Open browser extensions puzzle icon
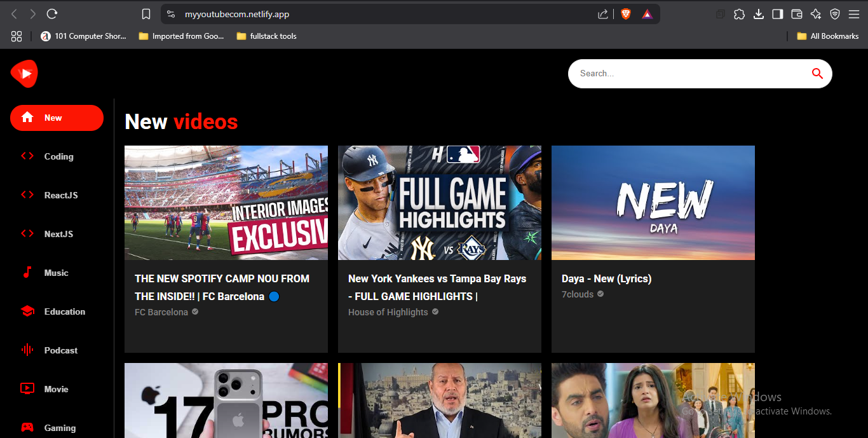This screenshot has width=868, height=438. pyautogui.click(x=739, y=14)
